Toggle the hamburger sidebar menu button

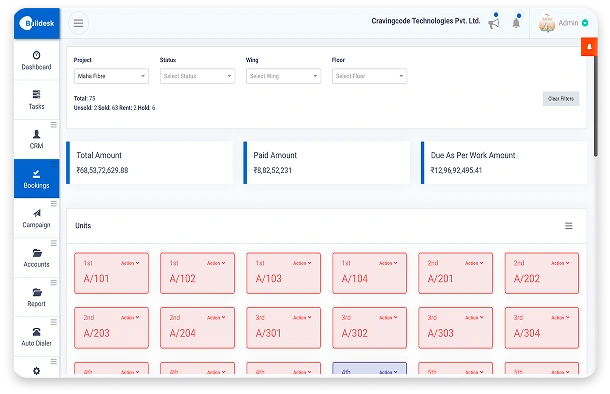(x=78, y=23)
